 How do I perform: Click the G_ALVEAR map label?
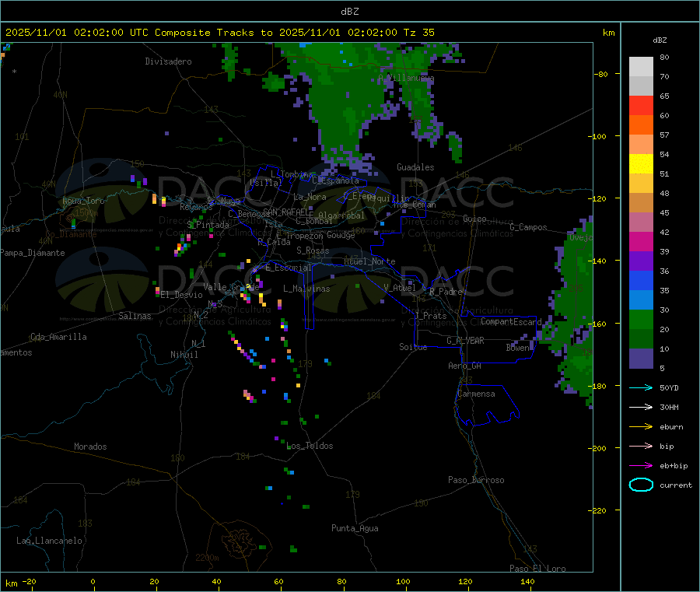point(465,341)
